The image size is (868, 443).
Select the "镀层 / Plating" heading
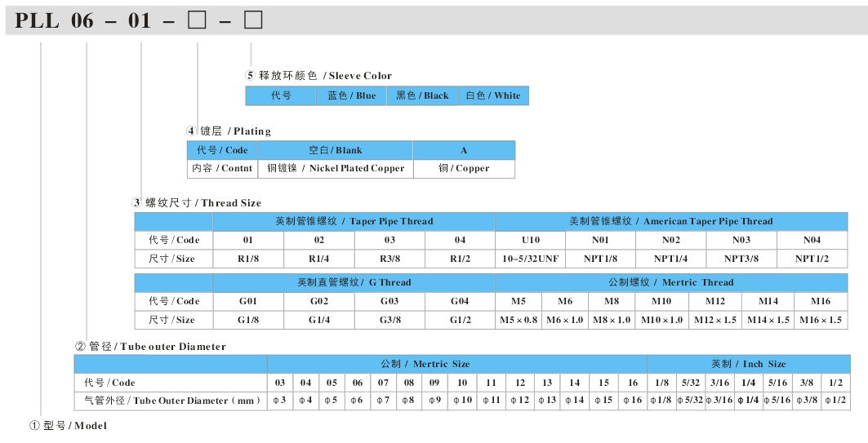pyautogui.click(x=229, y=131)
